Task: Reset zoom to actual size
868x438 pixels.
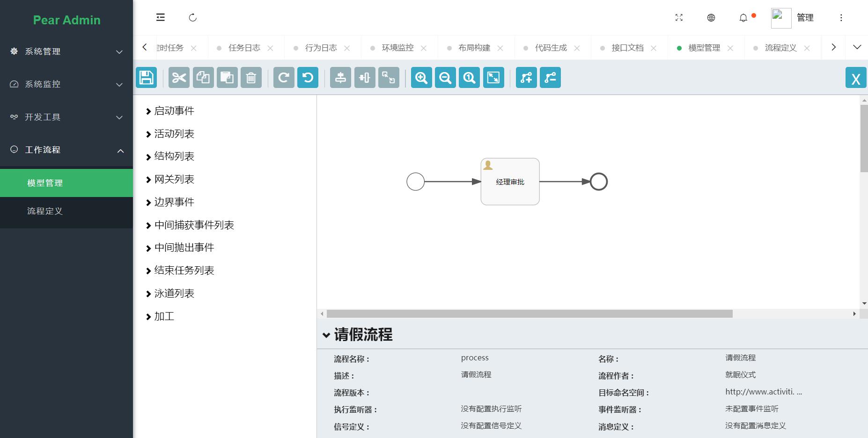Action: [469, 77]
